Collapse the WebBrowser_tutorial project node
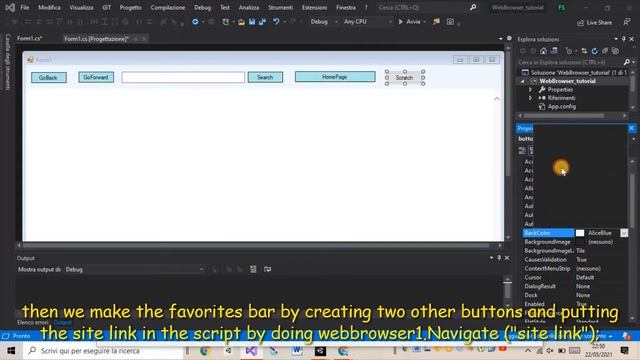The image size is (640, 360). click(x=523, y=81)
